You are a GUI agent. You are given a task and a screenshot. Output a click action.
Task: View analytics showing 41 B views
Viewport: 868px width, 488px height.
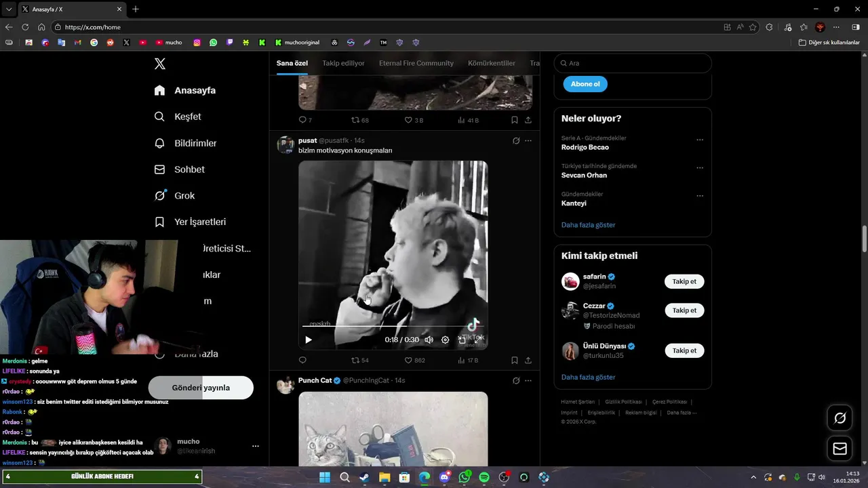point(467,120)
